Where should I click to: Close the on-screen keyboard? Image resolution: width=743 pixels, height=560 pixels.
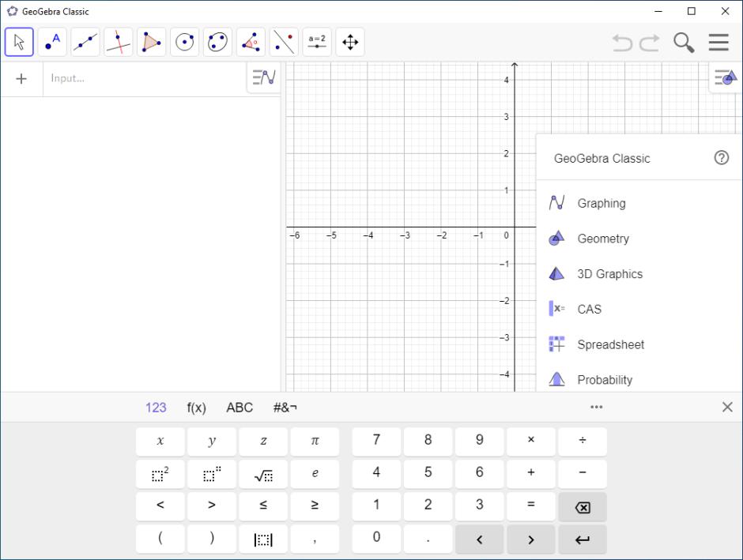pyautogui.click(x=727, y=407)
